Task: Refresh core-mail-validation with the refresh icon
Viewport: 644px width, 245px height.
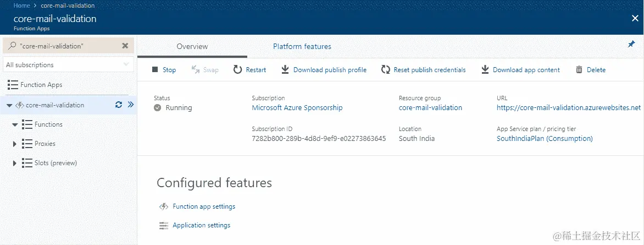Action: [119, 105]
